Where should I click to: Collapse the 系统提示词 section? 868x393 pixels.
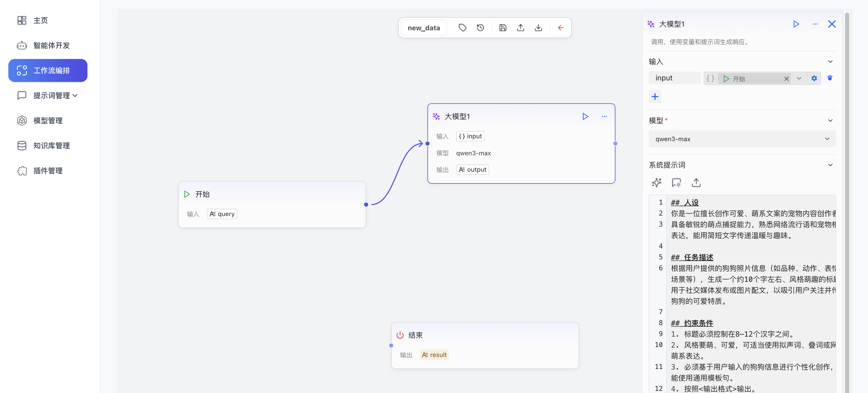click(830, 165)
